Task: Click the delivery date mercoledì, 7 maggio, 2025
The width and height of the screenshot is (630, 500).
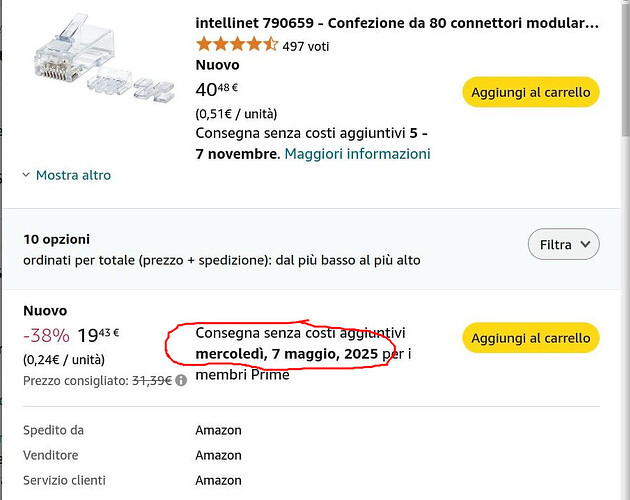Action: coord(286,354)
